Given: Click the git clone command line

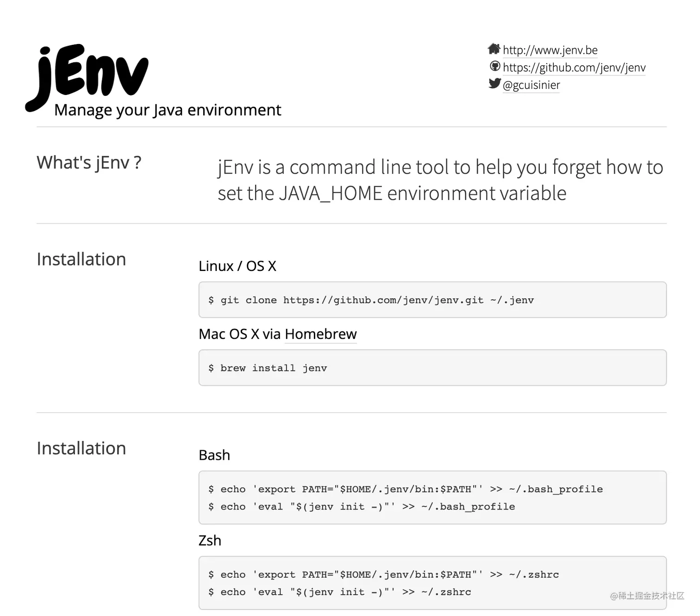Looking at the screenshot, I should tap(371, 300).
